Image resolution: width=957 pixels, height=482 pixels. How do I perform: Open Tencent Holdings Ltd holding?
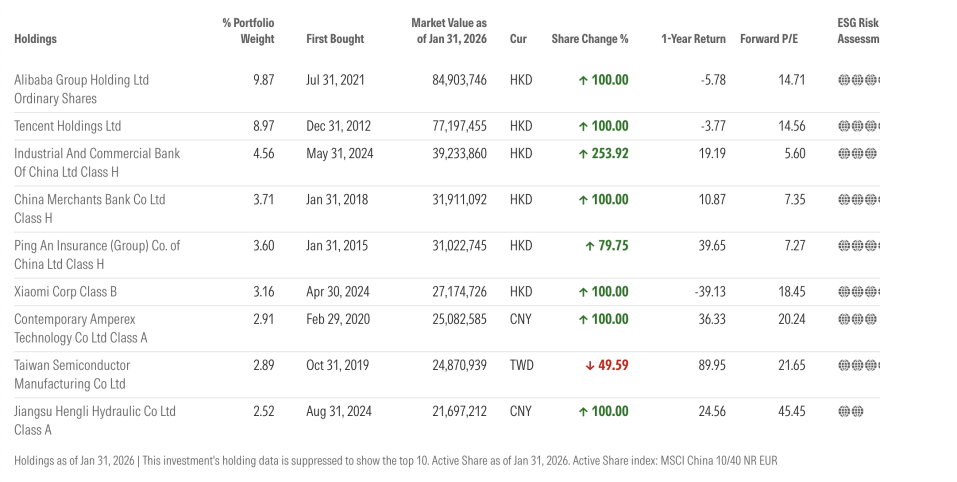coord(67,126)
